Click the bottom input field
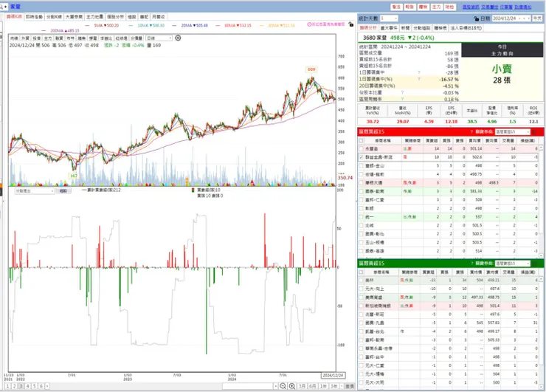 (x=248, y=386)
